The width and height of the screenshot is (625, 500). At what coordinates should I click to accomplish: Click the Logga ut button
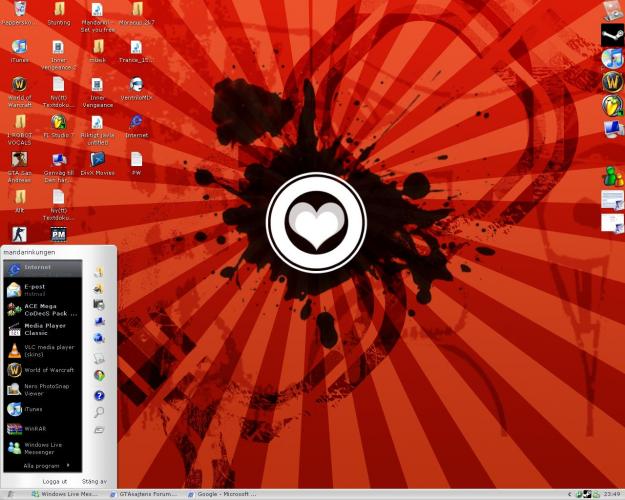[54, 481]
